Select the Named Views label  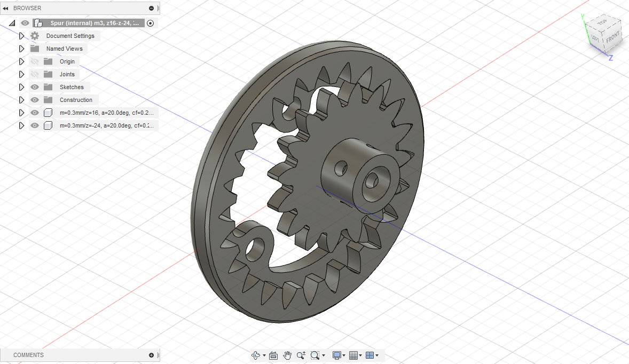[x=64, y=49]
